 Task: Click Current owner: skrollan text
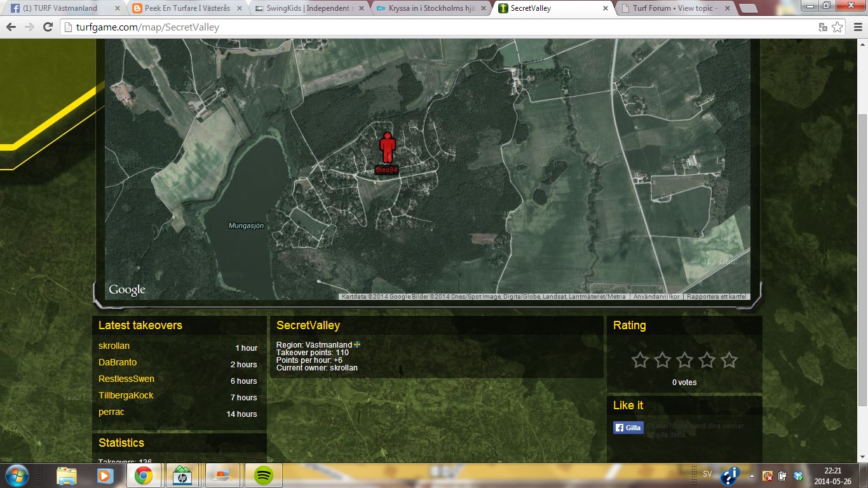click(317, 368)
